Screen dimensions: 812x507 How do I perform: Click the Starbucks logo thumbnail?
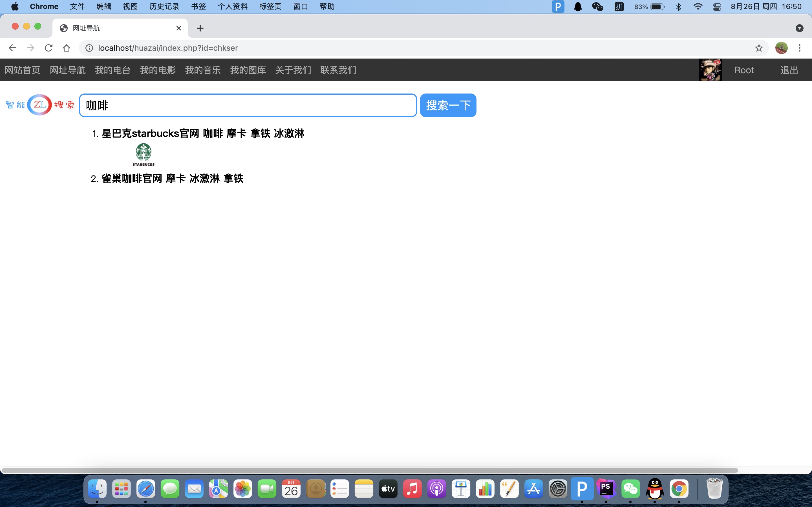click(144, 154)
